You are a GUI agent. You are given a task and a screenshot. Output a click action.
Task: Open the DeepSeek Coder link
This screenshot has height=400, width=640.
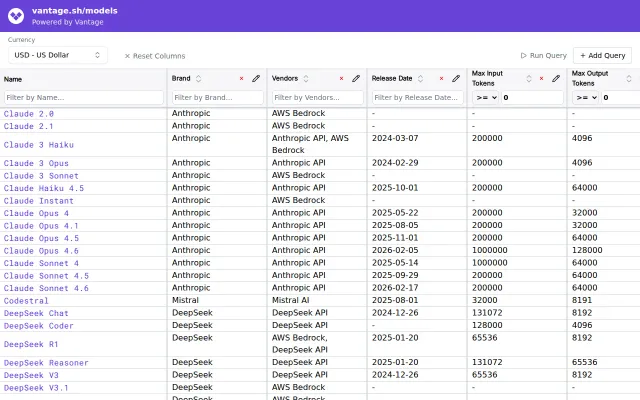[x=39, y=326]
